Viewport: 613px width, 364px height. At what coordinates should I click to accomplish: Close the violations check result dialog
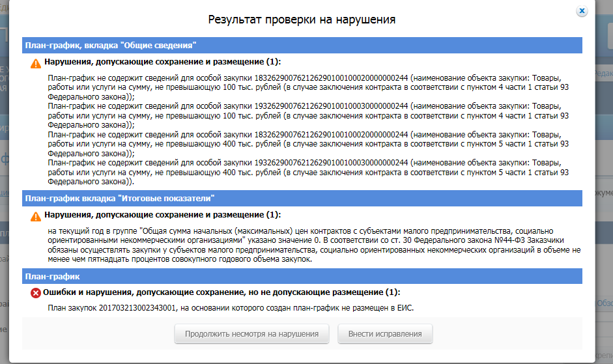pyautogui.click(x=582, y=11)
